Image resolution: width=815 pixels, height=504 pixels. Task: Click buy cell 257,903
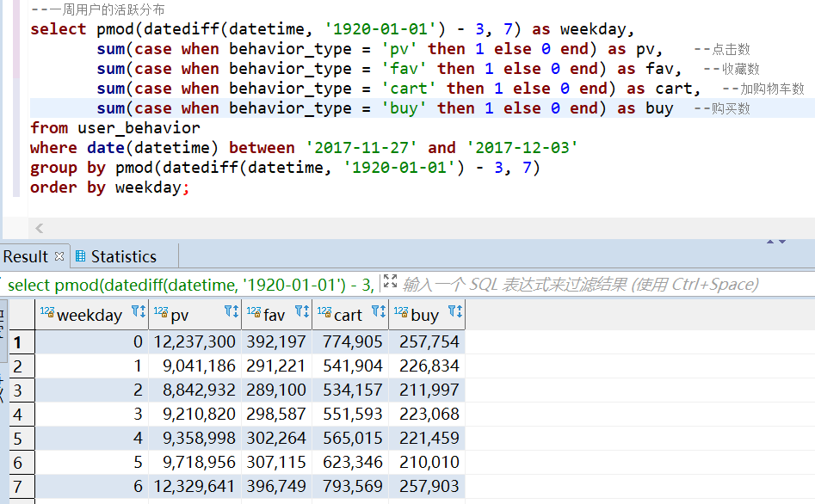427,486
